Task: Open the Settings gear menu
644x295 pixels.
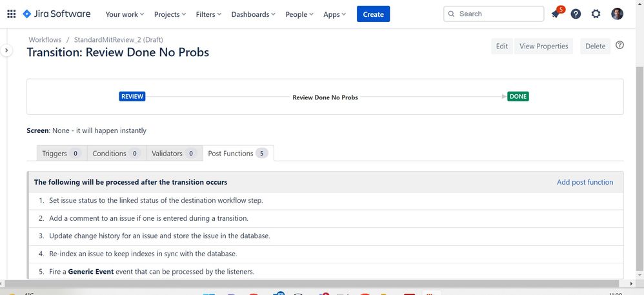Action: coord(596,14)
